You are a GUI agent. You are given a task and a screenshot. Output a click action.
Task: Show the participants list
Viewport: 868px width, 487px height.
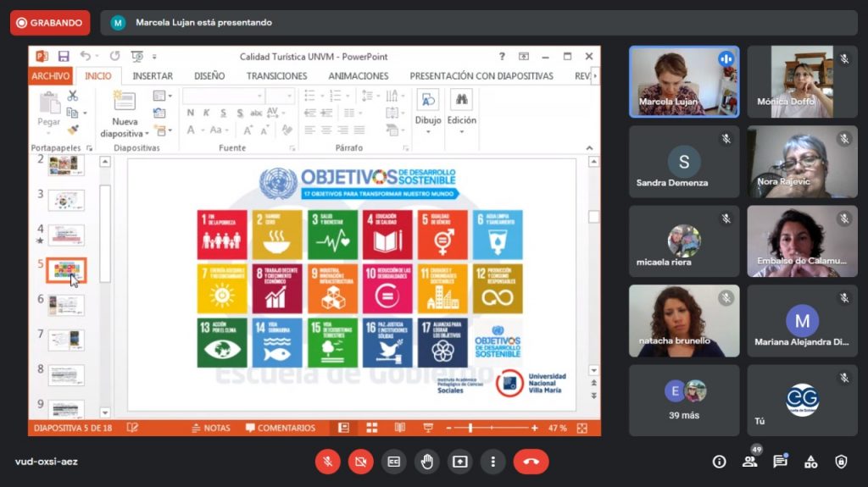(x=749, y=462)
